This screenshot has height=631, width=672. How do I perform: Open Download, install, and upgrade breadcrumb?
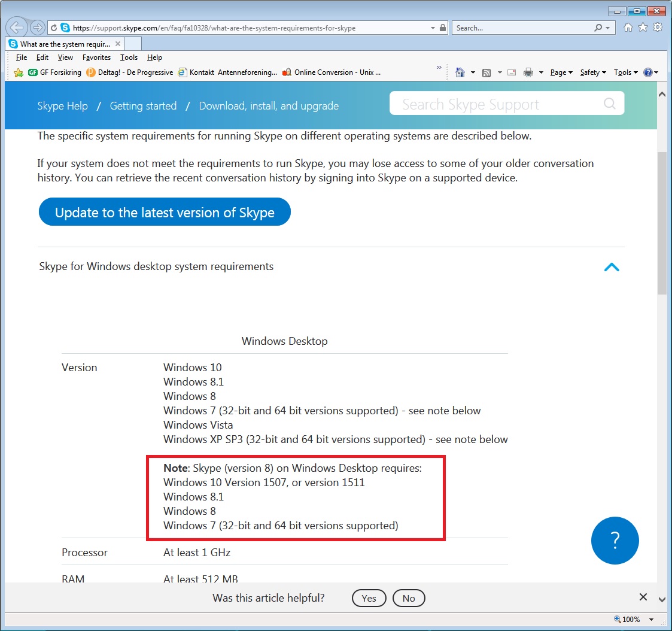(269, 106)
